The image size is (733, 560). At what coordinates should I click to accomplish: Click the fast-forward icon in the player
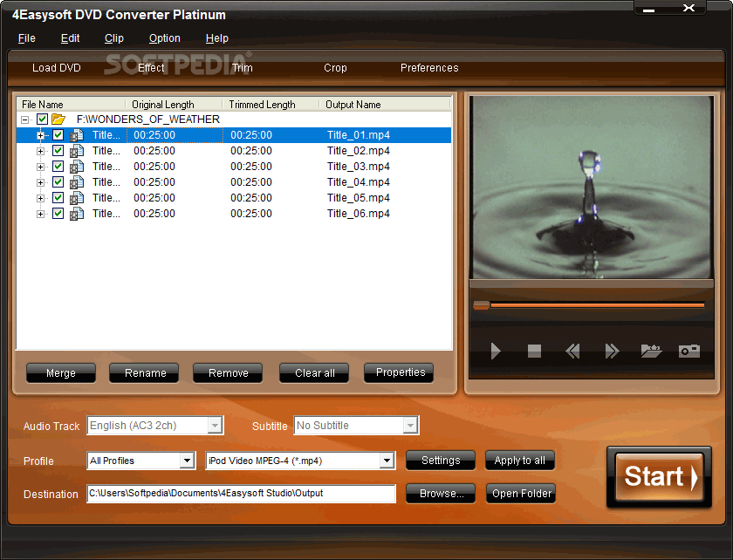612,351
